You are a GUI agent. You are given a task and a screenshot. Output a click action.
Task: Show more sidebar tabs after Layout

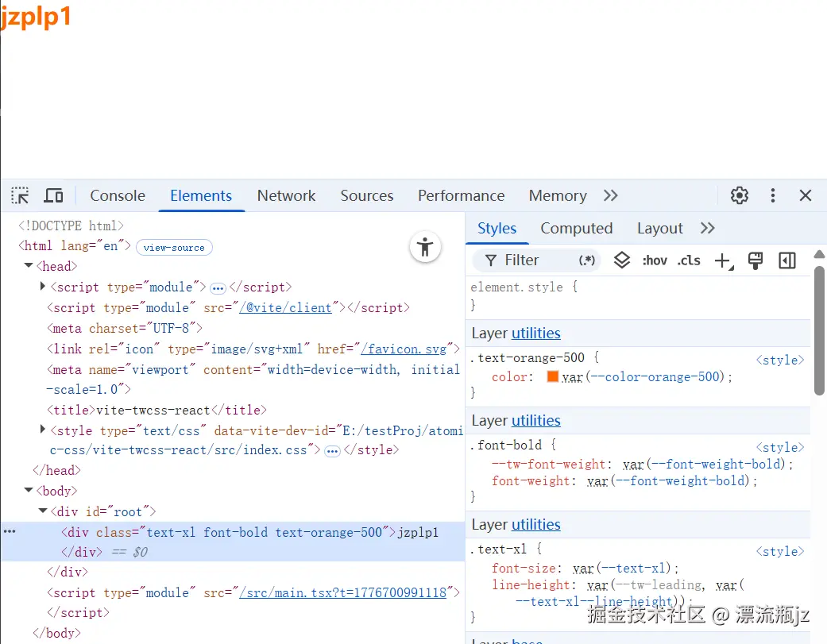click(707, 228)
